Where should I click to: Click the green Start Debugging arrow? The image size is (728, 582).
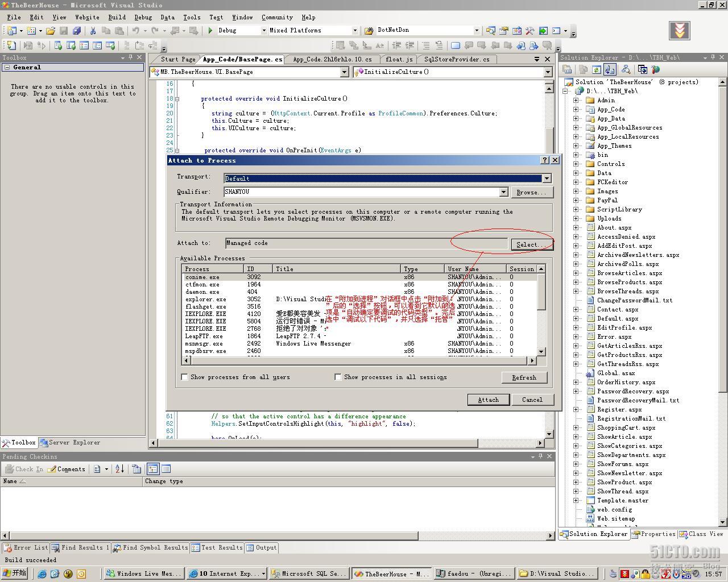(210, 30)
